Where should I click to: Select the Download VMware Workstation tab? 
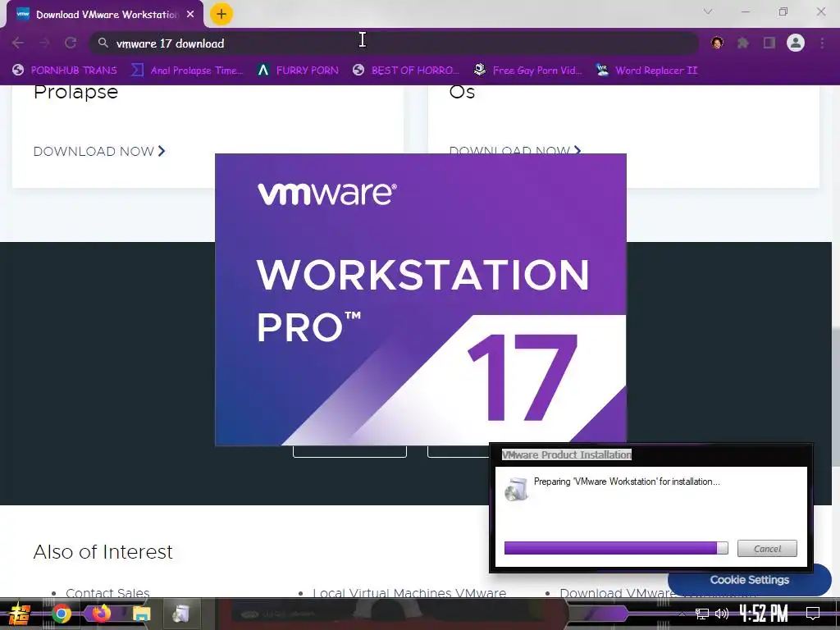coord(104,15)
